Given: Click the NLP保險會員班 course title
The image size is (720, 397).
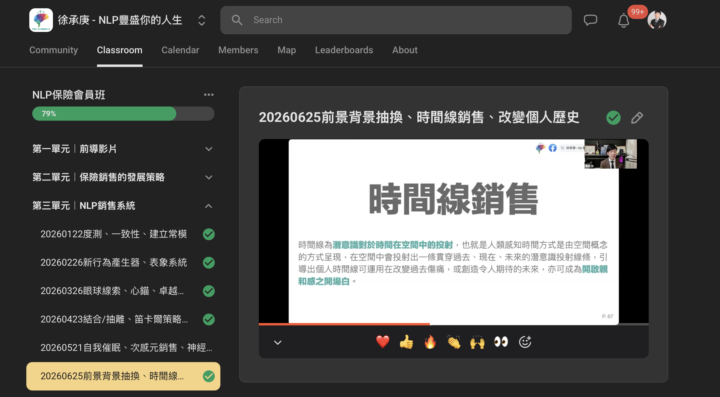Looking at the screenshot, I should (x=69, y=95).
